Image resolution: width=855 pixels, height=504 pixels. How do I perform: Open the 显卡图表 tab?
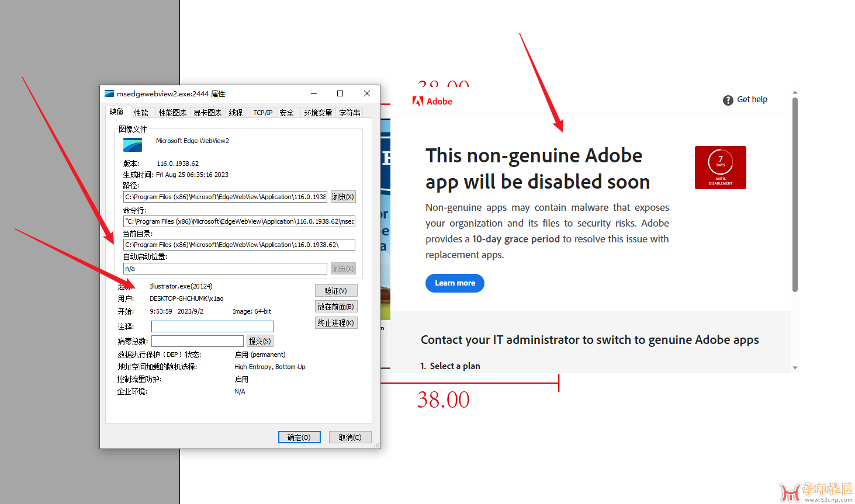tap(207, 113)
